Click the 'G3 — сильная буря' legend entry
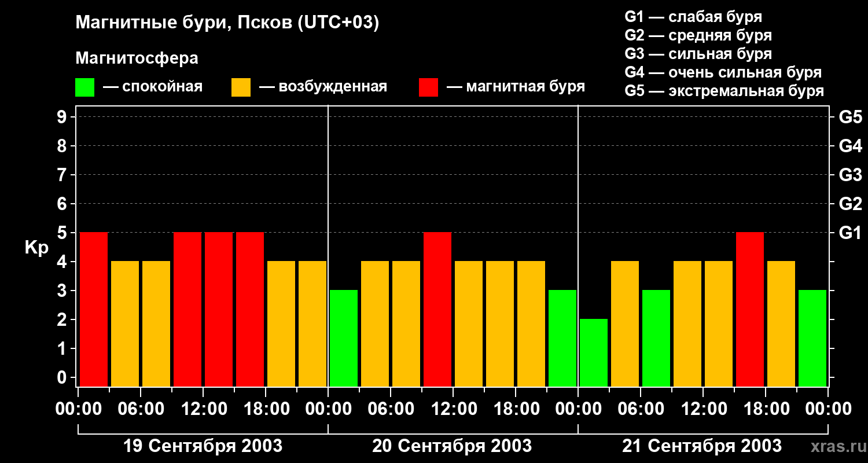 pyautogui.click(x=698, y=54)
